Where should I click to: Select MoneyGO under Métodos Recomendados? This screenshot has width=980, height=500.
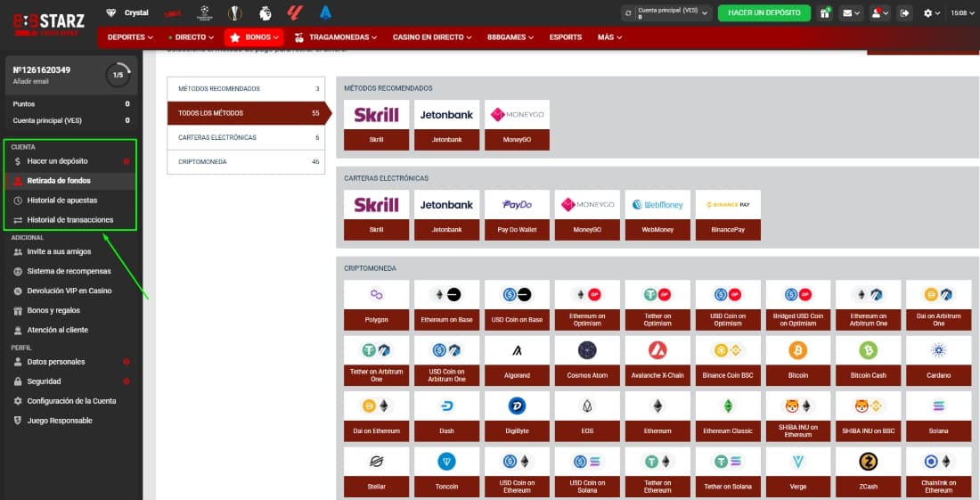coord(517,125)
